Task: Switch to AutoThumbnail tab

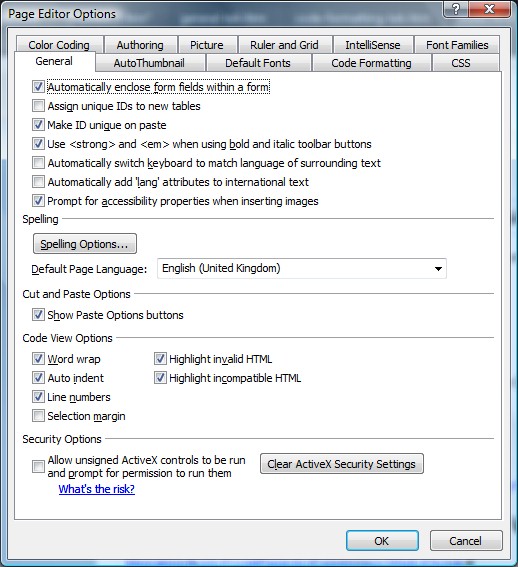Action: [149, 63]
